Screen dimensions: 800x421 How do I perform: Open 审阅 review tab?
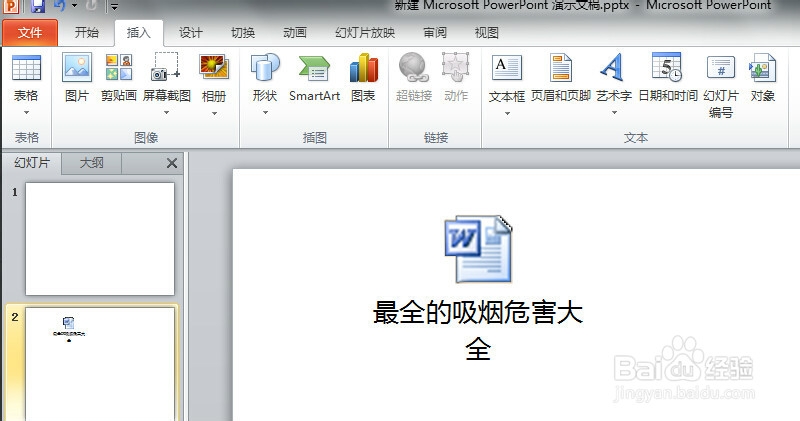coord(435,33)
